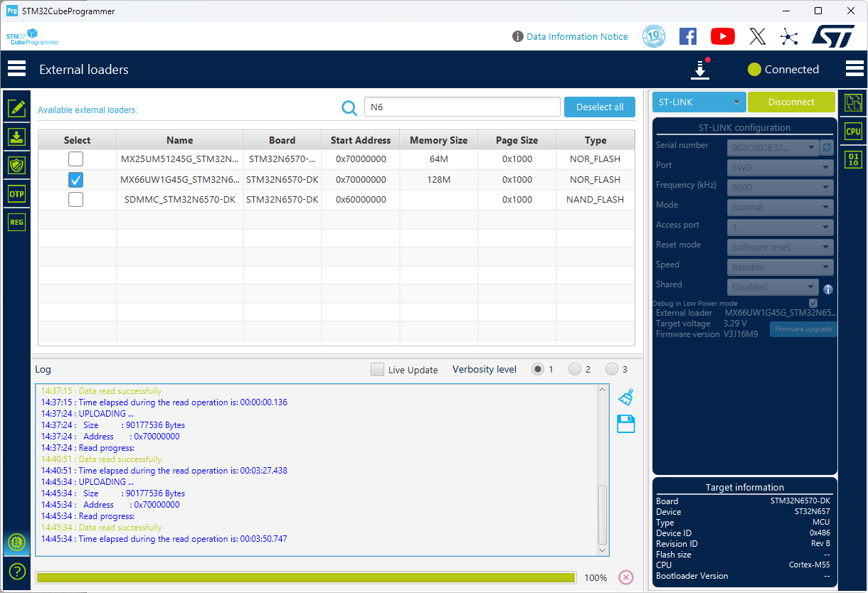Open the left hamburger main menu
The height and width of the screenshot is (593, 868).
pos(16,69)
